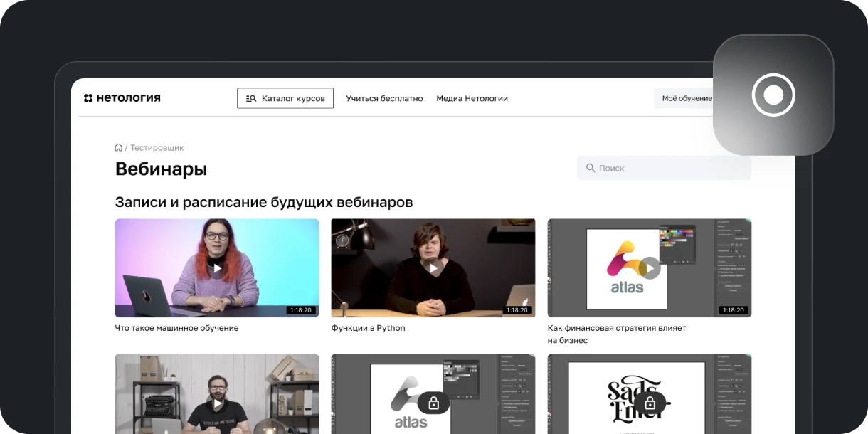Click the list-search icon in Каталог курсов

click(x=250, y=99)
